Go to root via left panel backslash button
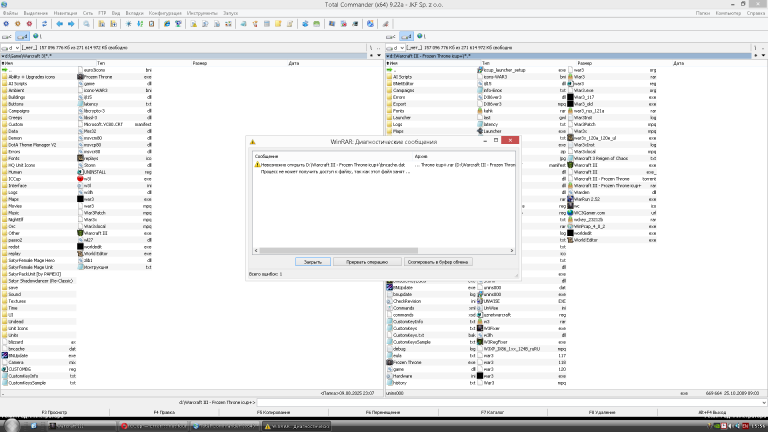Viewport: 768px width, 432px height. coord(371,48)
